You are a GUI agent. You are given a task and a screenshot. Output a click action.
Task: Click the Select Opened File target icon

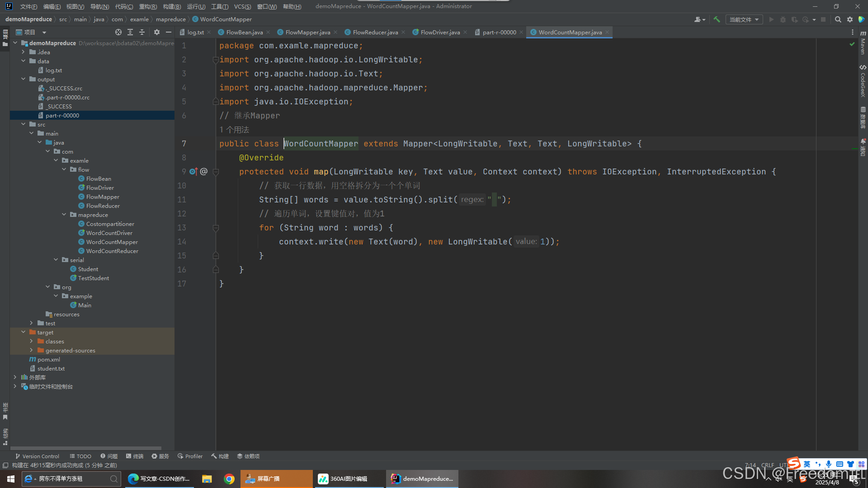[118, 32]
